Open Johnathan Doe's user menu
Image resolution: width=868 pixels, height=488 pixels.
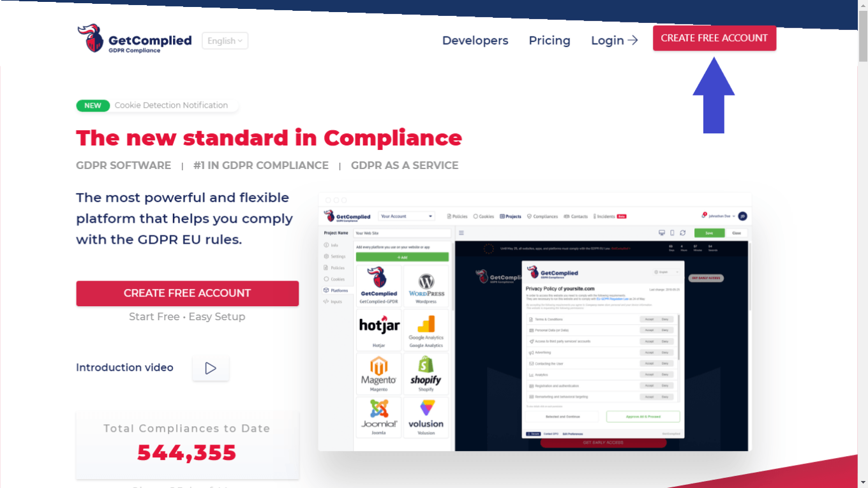720,216
